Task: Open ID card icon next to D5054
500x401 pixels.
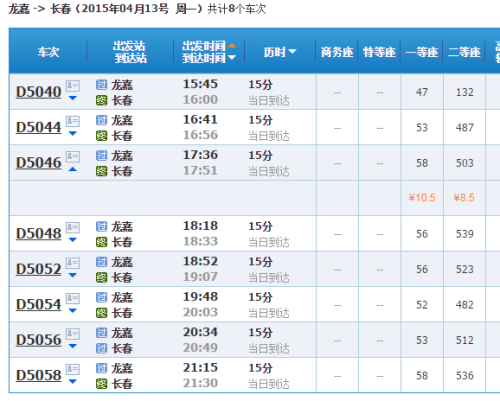Action: pos(73,298)
